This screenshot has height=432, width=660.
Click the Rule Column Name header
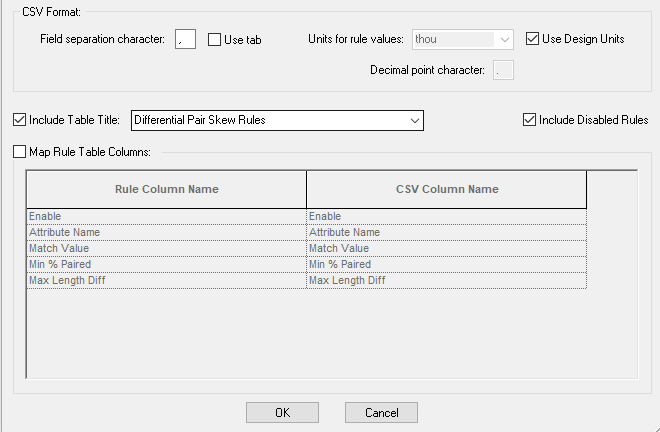coord(166,189)
